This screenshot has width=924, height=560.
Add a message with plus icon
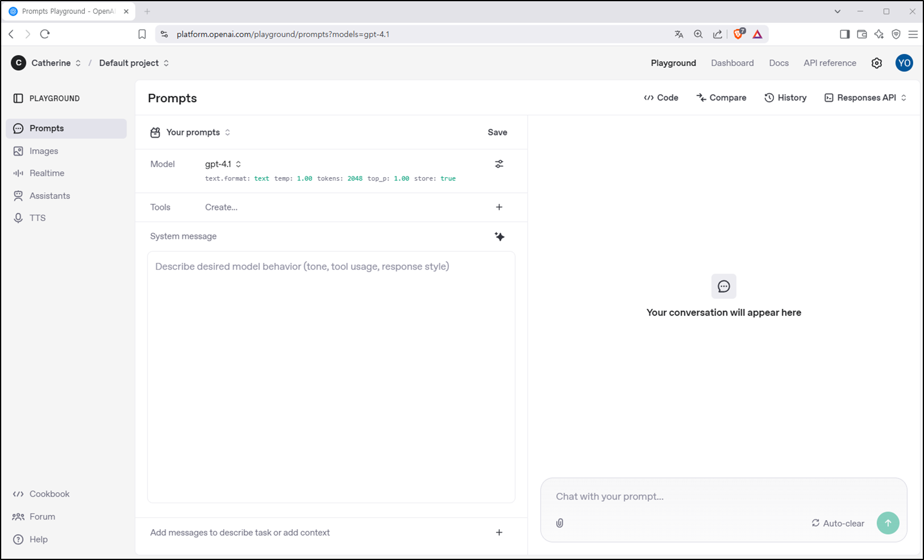[x=499, y=532]
